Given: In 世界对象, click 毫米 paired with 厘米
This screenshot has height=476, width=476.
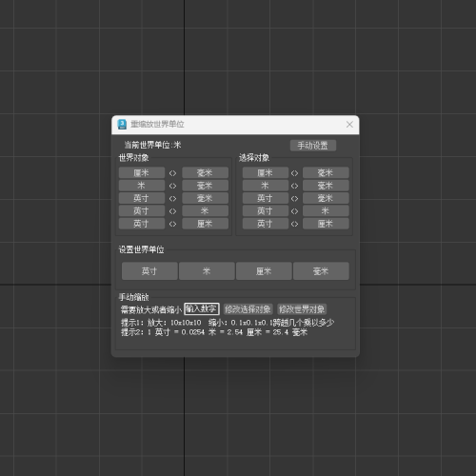Looking at the screenshot, I should pos(205,173).
